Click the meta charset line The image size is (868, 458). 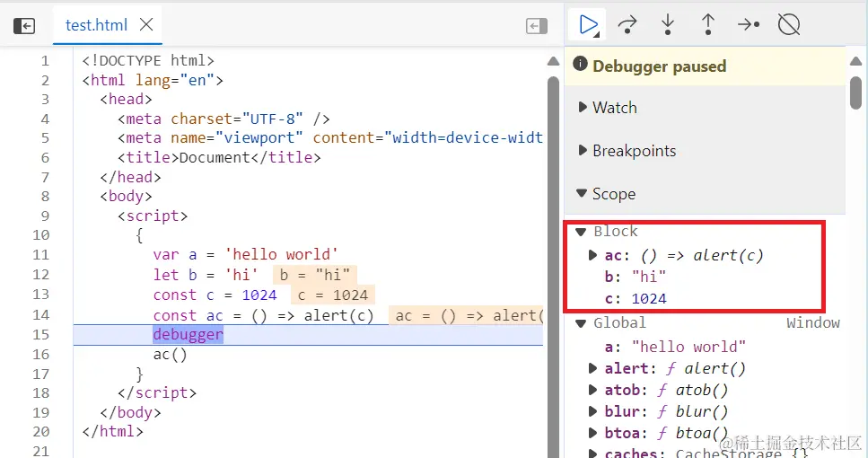click(x=224, y=119)
